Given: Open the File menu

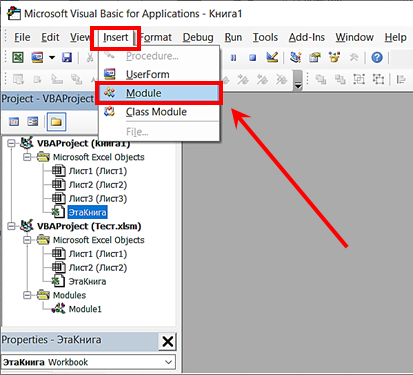Looking at the screenshot, I should [x=22, y=37].
